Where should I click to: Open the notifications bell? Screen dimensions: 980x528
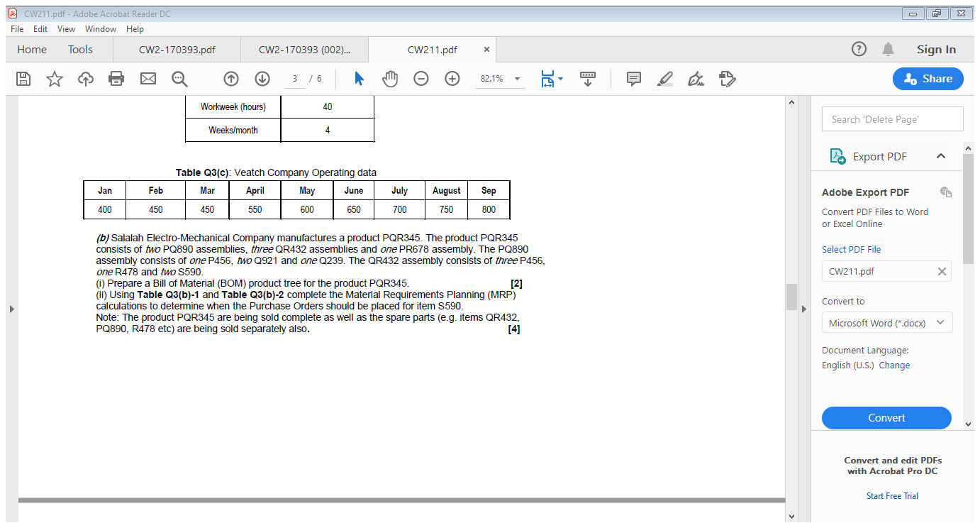(888, 49)
